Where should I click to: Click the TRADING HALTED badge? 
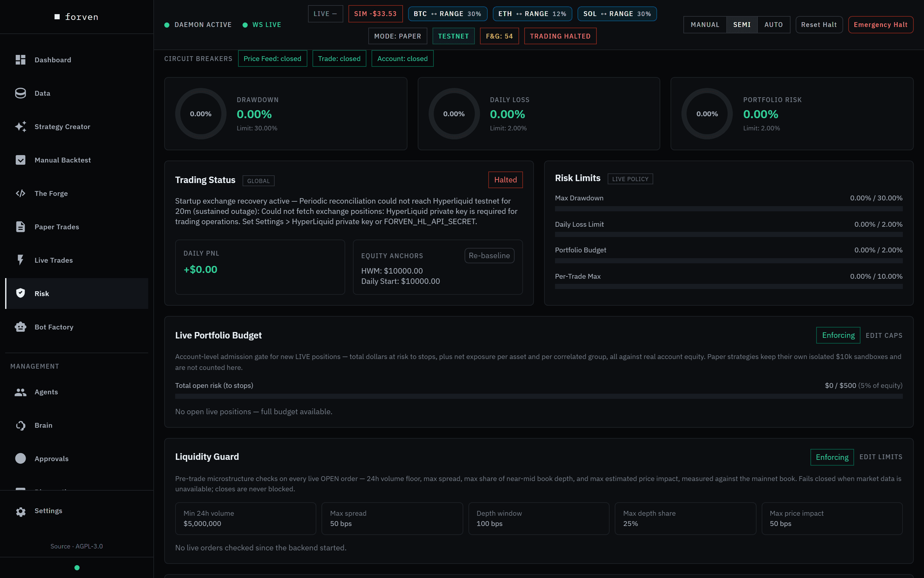(x=560, y=36)
